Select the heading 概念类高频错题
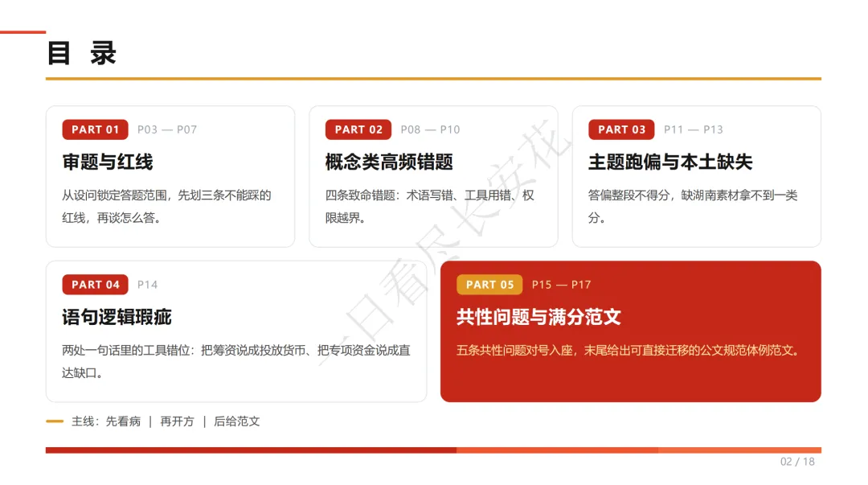This screenshot has height=485, width=868. click(x=389, y=162)
